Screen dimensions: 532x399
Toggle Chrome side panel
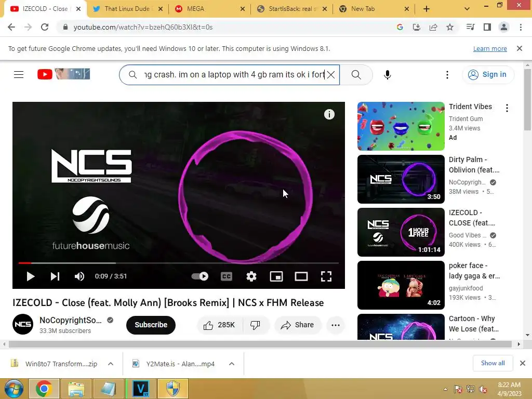click(487, 27)
